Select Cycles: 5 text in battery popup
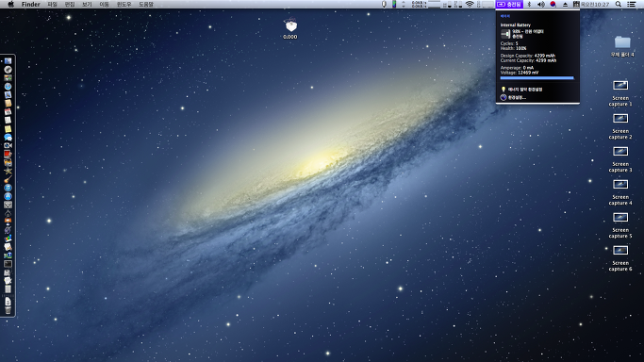The width and height of the screenshot is (644, 362). pyautogui.click(x=509, y=43)
